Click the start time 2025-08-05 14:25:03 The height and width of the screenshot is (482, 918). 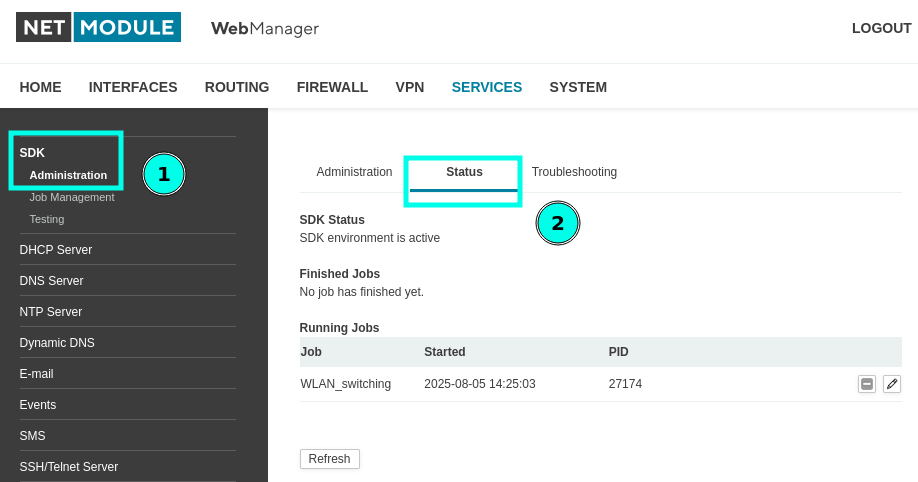(479, 384)
